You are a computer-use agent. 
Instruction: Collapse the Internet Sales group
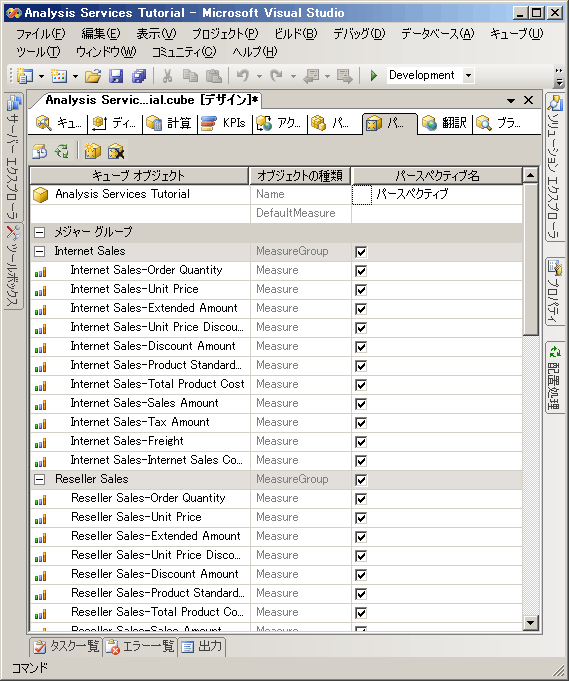[40, 251]
